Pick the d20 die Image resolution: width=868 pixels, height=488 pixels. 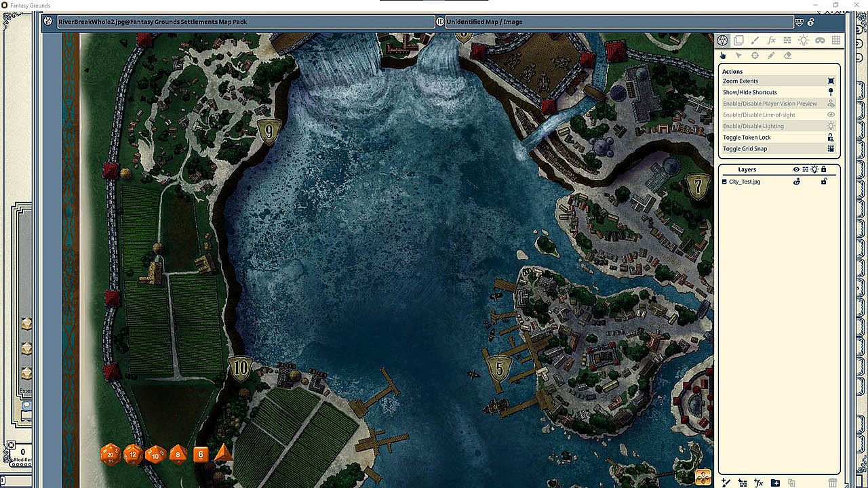tap(111, 454)
